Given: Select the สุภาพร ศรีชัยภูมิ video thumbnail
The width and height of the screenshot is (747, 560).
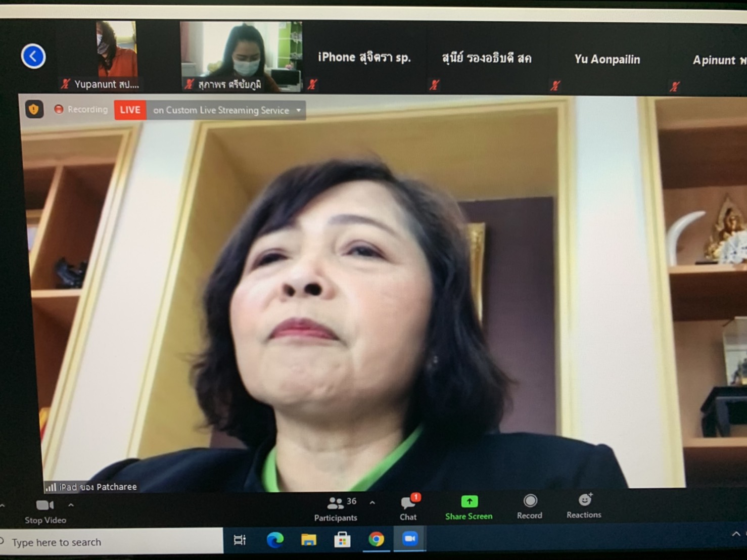Looking at the screenshot, I should (241, 57).
